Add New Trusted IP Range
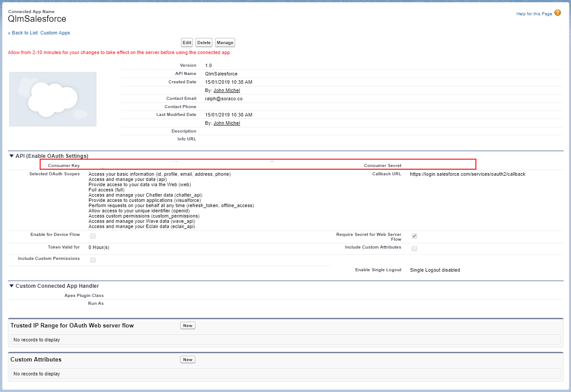The width and height of the screenshot is (571, 392). 188,326
